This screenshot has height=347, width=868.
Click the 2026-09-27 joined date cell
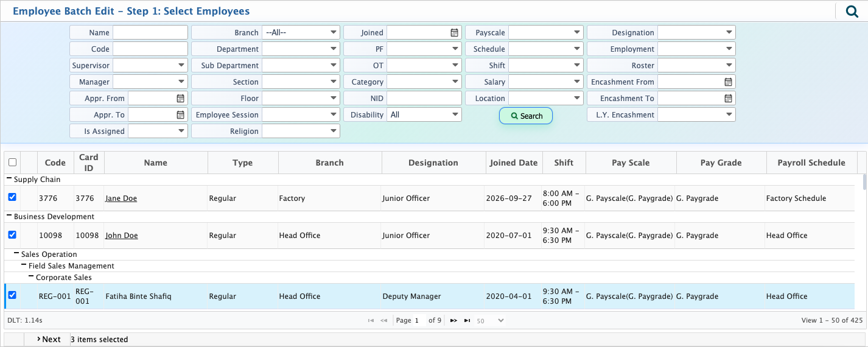513,198
